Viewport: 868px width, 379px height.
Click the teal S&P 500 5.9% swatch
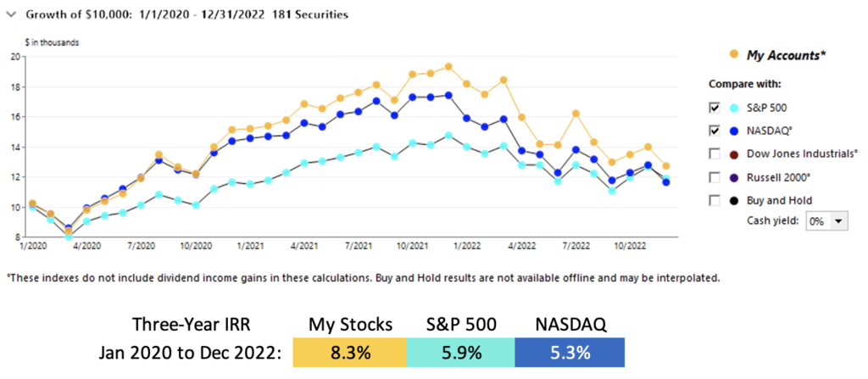(x=460, y=353)
